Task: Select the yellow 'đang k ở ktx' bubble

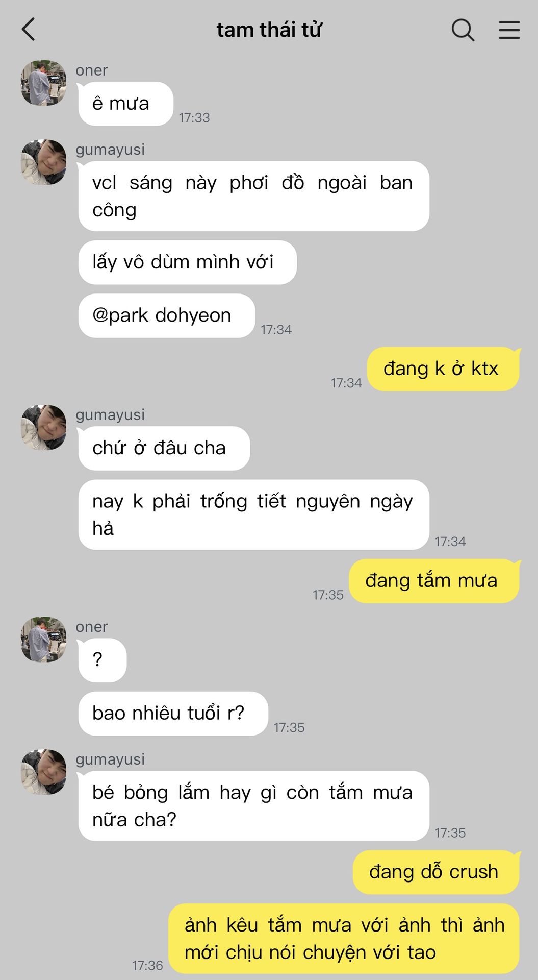Action: pyautogui.click(x=443, y=369)
